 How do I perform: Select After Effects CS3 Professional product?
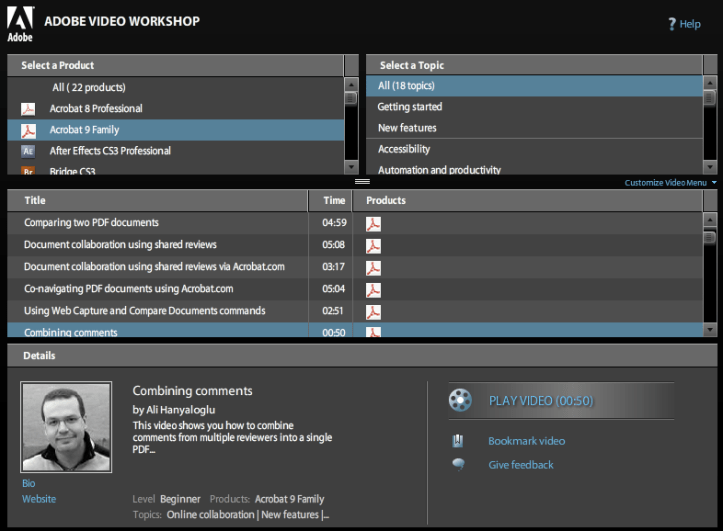pos(176,151)
